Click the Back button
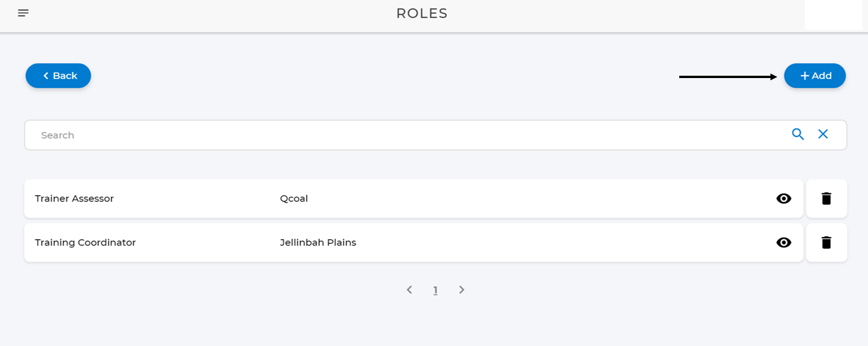The width and height of the screenshot is (868, 346). point(59,76)
